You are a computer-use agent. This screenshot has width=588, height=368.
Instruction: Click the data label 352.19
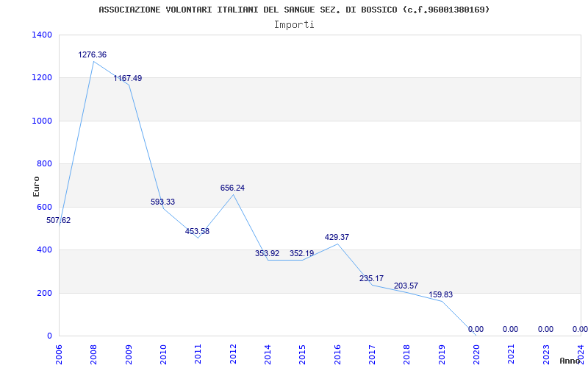(302, 253)
